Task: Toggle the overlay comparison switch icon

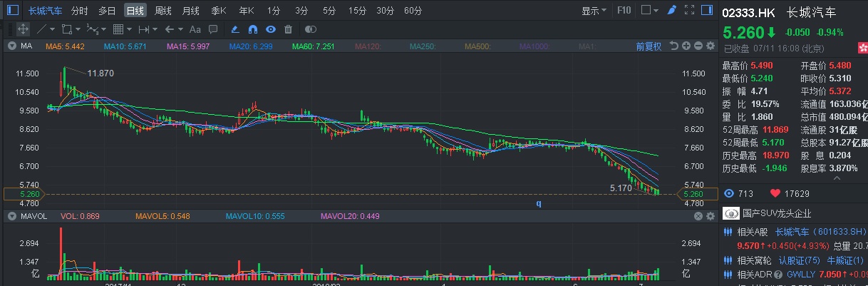Action: [x=310, y=29]
